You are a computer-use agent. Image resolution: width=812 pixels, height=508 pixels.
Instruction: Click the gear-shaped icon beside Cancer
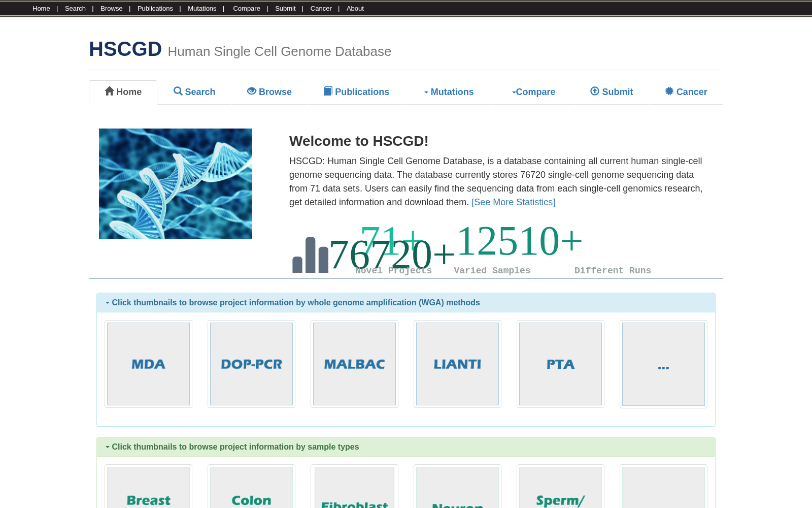pos(669,91)
